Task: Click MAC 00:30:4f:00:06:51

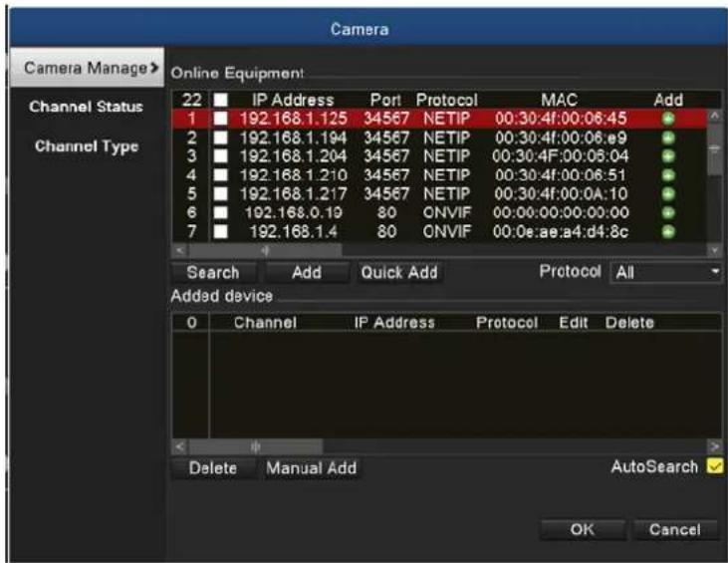Action: point(561,175)
